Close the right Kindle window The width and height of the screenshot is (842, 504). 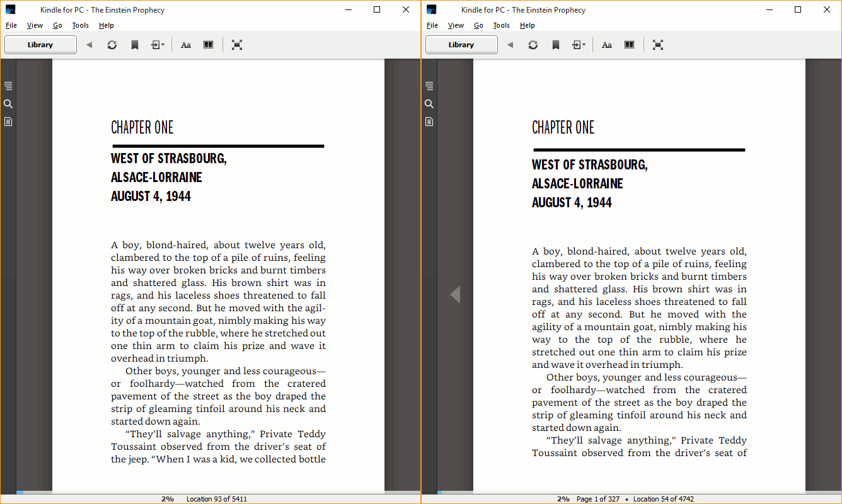(x=827, y=9)
